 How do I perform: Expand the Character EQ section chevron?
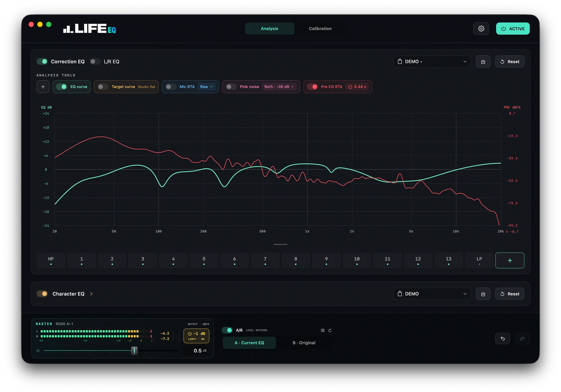pos(91,294)
